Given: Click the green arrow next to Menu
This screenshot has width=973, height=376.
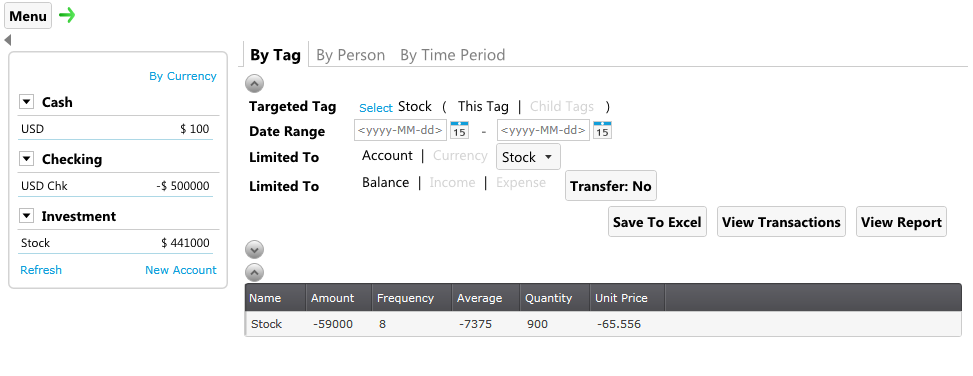Looking at the screenshot, I should [x=67, y=16].
